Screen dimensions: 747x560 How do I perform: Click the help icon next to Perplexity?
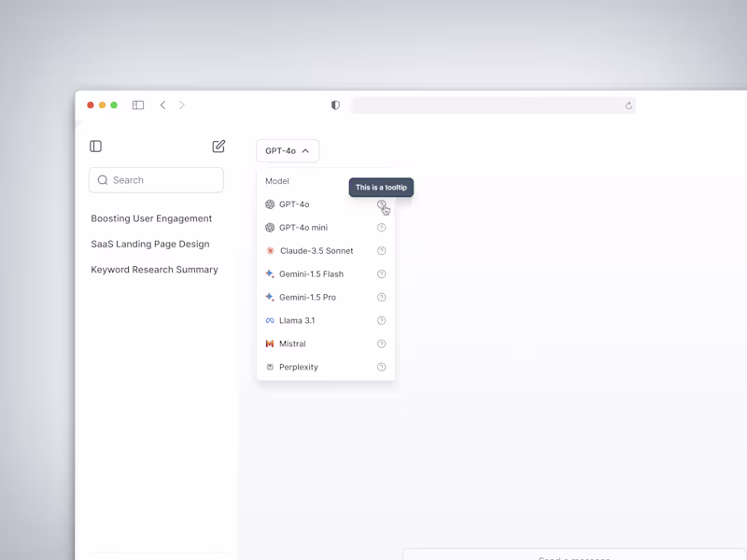pos(381,367)
